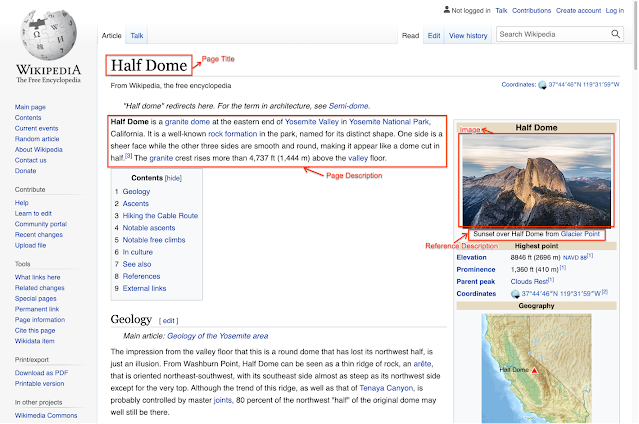Open Recent changes link
Viewport: 639px width, 424px height.
pyautogui.click(x=39, y=235)
